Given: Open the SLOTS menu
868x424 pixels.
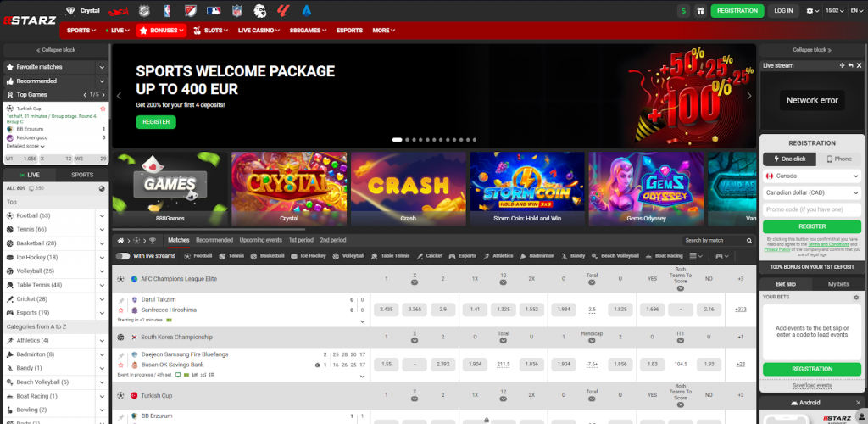Looking at the screenshot, I should 211,31.
